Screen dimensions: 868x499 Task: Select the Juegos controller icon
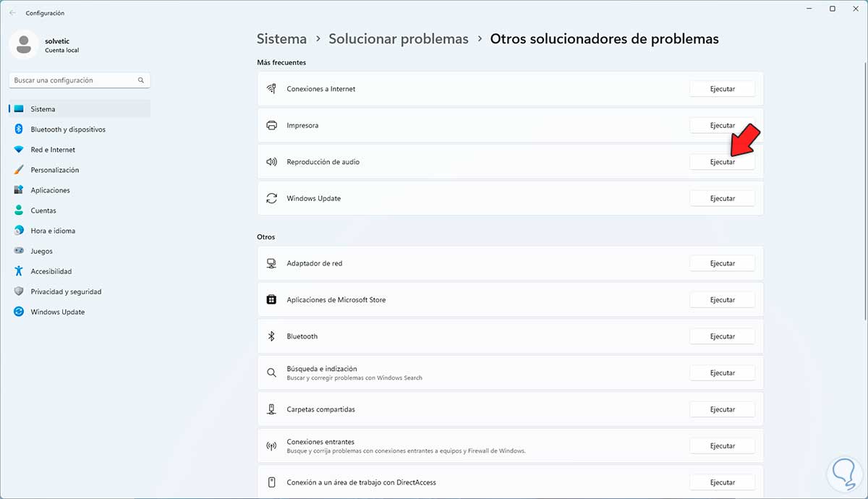point(19,251)
